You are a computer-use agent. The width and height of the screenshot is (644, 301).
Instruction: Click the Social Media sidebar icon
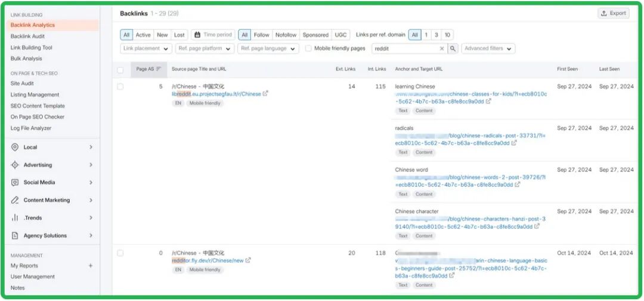pos(15,183)
